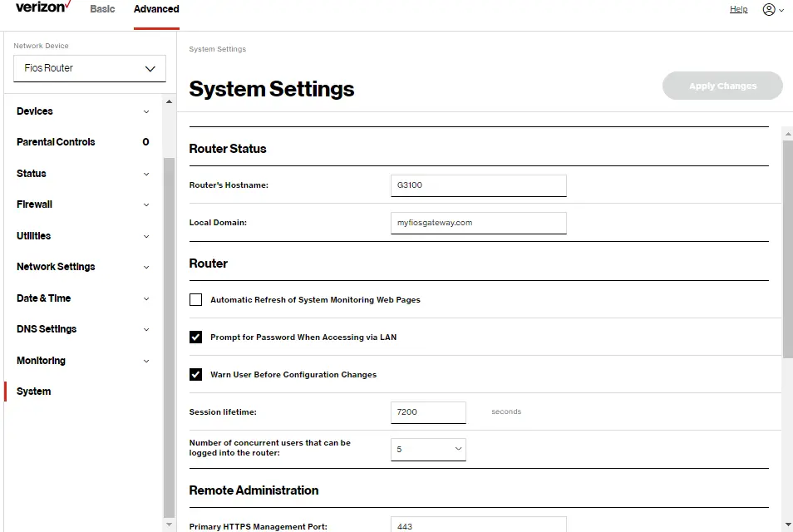Enable Automatic Refresh of System Monitoring
This screenshot has height=532, width=793.
pos(195,299)
